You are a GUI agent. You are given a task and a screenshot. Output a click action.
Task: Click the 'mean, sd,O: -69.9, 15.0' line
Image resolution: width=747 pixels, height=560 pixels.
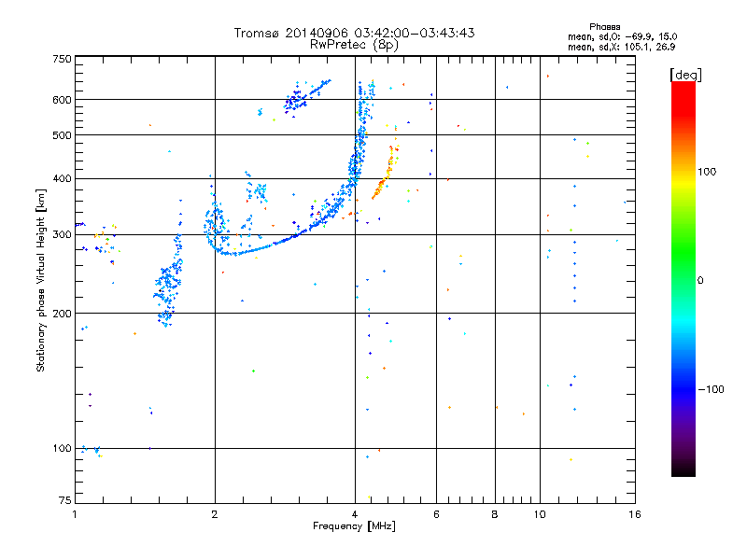click(622, 36)
